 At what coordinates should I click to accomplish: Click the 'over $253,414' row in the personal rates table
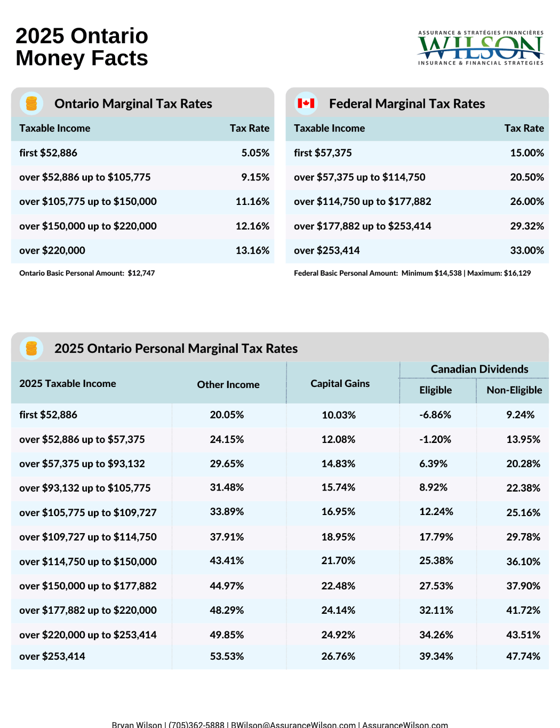point(52,656)
